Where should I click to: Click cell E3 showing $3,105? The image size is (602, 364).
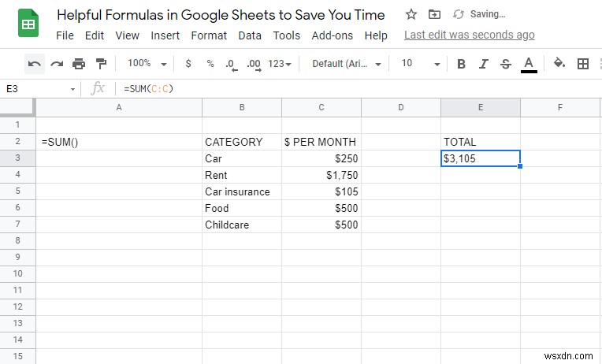point(480,158)
